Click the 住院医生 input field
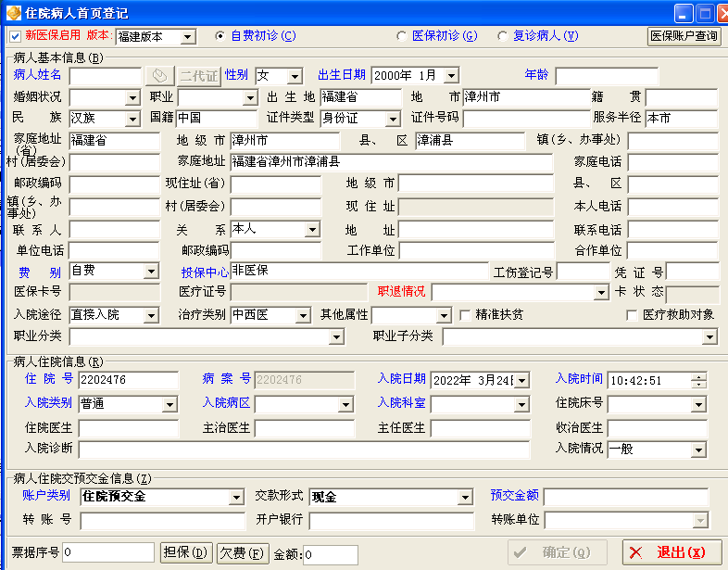Screen dimensions: 728x570 (x=129, y=428)
